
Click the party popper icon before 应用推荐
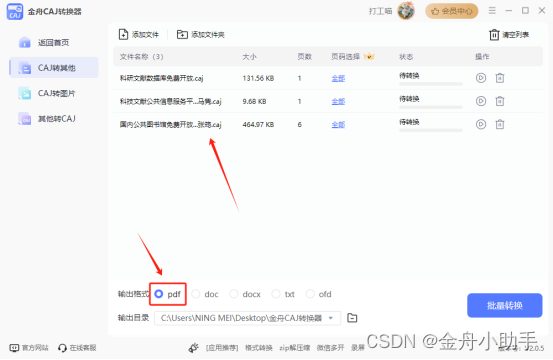tap(193, 348)
